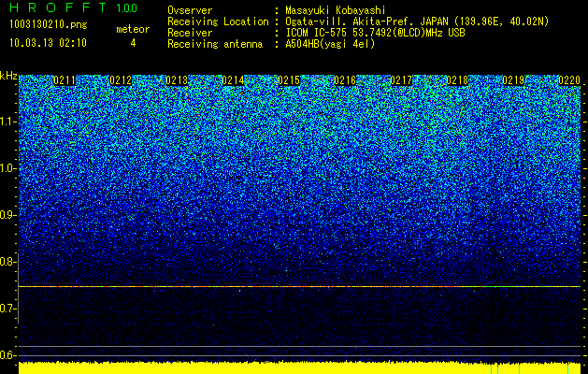Click the yellow signal level bar along the bottom
This screenshot has width=588, height=374.
(x=299, y=368)
